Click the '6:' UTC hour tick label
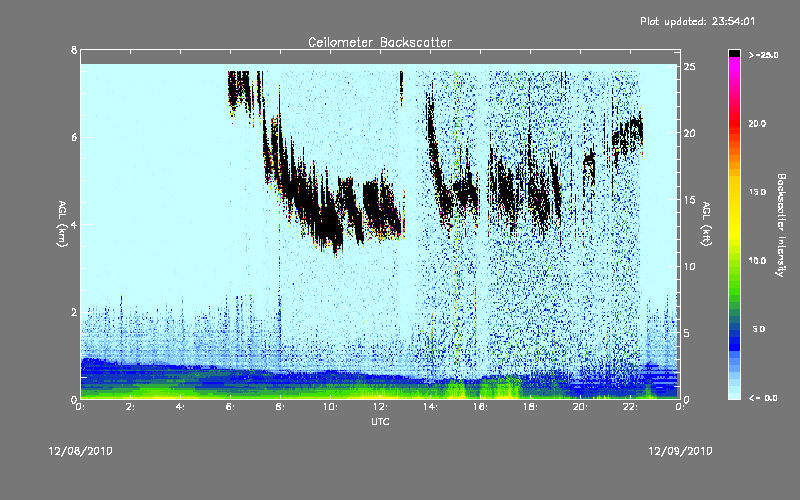Screen dimensions: 800x500 click(231, 407)
